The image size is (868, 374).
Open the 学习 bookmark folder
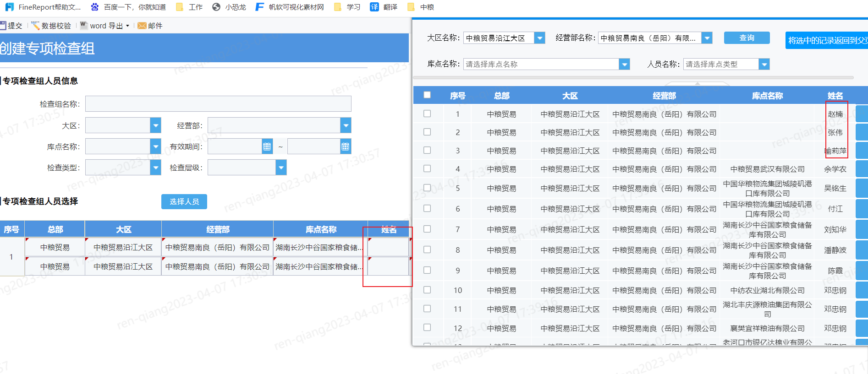point(347,7)
